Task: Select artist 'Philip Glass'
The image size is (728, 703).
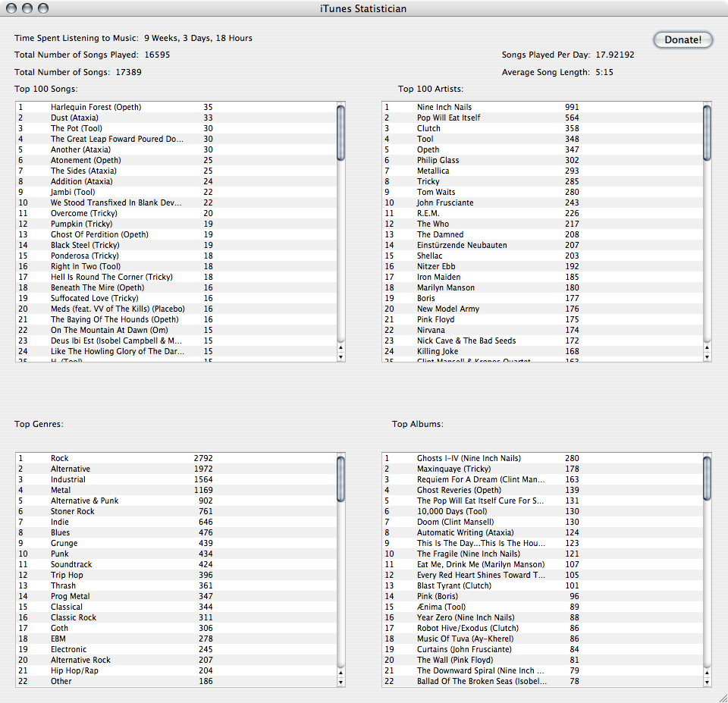Action: coord(542,160)
